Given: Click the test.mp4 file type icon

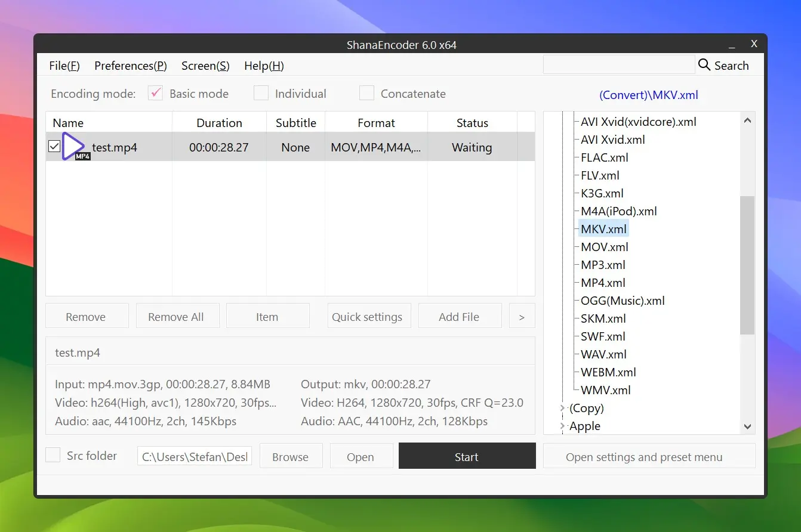Looking at the screenshot, I should tap(75, 147).
